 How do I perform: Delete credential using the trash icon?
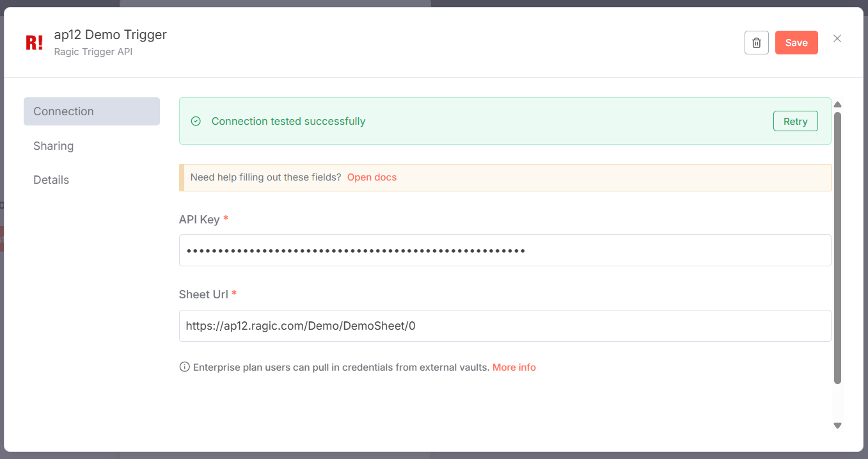(756, 43)
